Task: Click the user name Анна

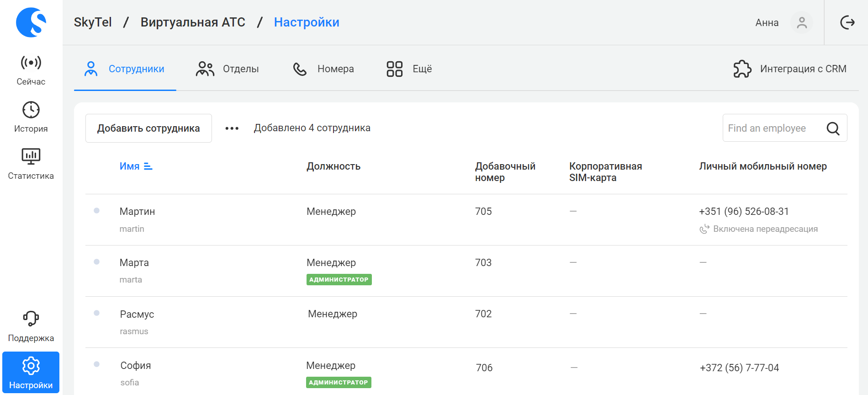Action: [x=767, y=23]
